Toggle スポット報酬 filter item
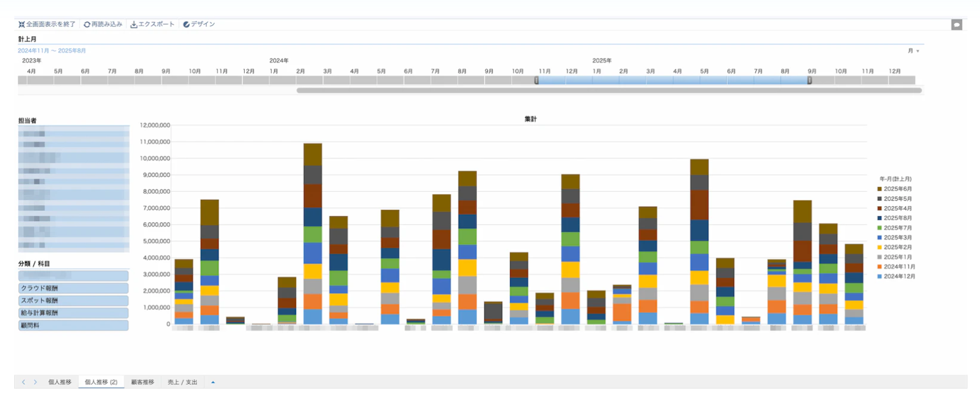The height and width of the screenshot is (404, 980). point(73,301)
